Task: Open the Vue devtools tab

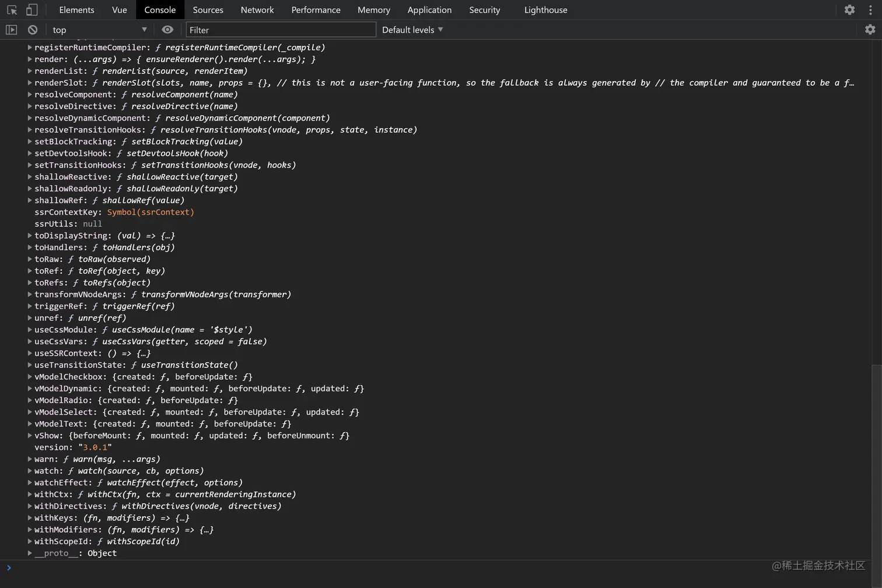Action: point(120,10)
